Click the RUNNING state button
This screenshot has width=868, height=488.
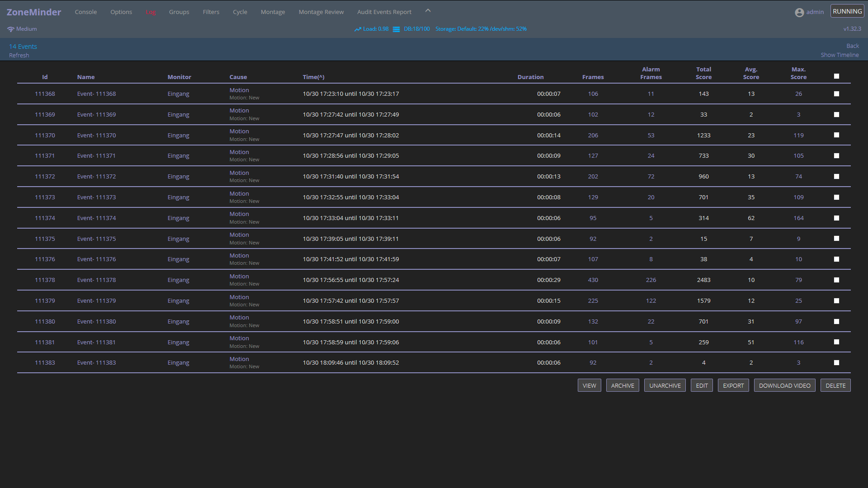[x=847, y=11]
